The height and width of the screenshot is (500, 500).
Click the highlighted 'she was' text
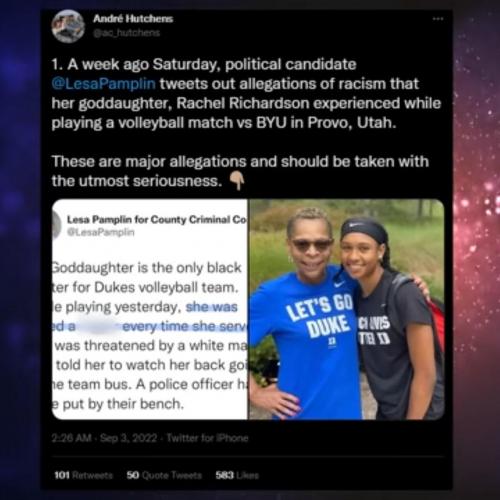[x=211, y=307]
